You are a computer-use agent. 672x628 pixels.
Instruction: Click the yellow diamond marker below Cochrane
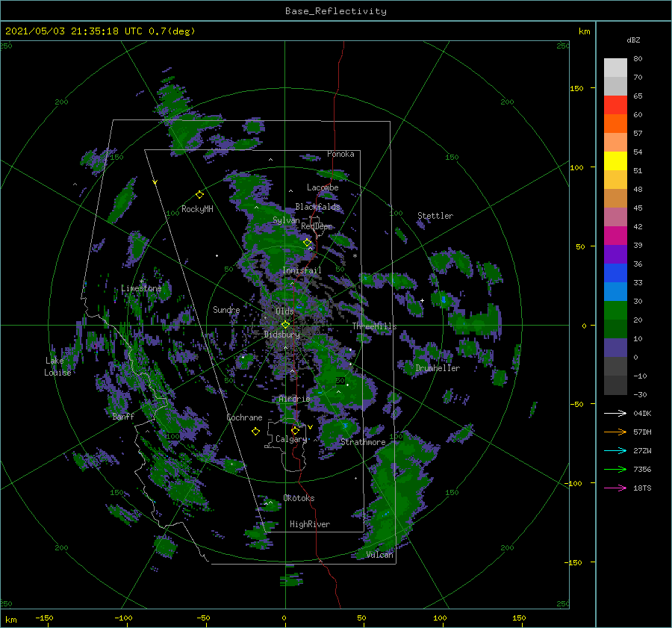(255, 432)
